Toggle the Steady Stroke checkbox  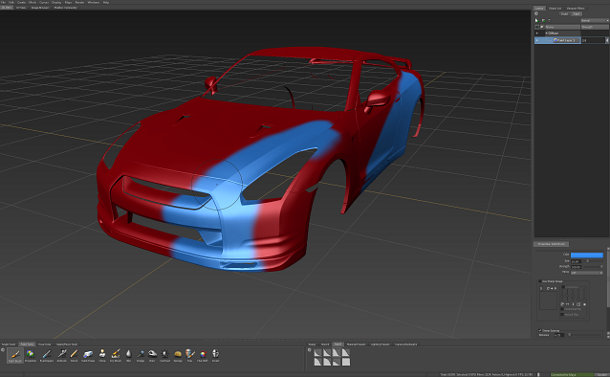[540, 331]
